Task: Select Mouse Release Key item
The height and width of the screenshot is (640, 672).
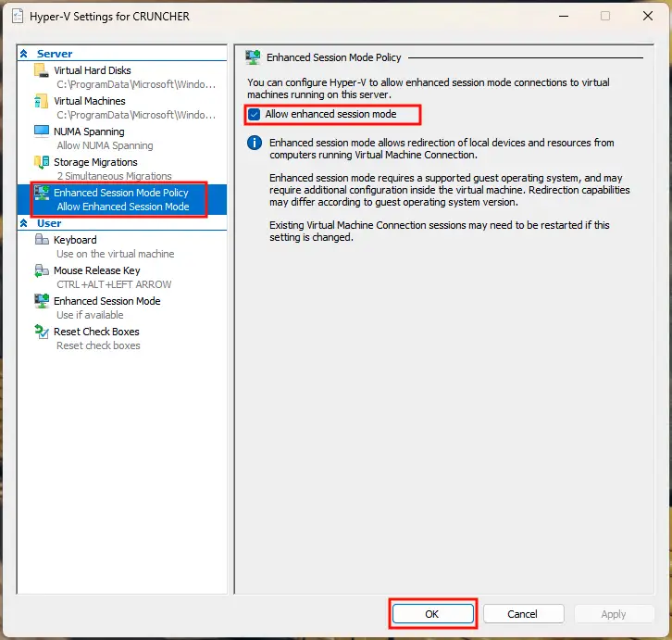Action: click(97, 270)
